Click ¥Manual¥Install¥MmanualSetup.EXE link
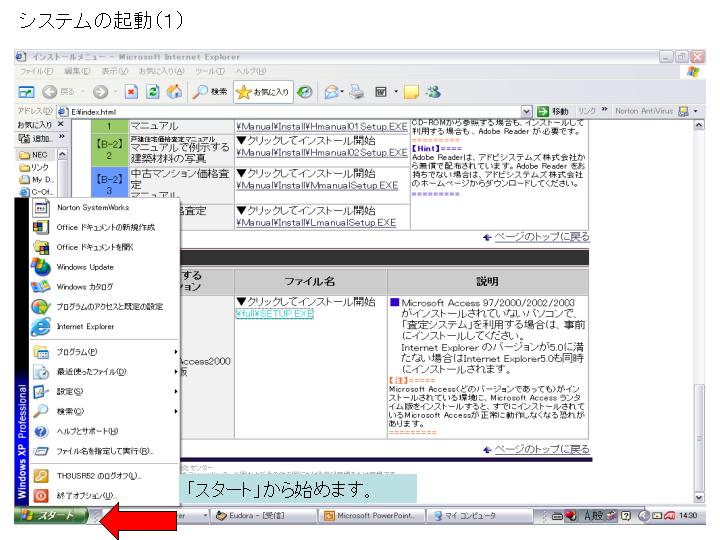 [317, 185]
